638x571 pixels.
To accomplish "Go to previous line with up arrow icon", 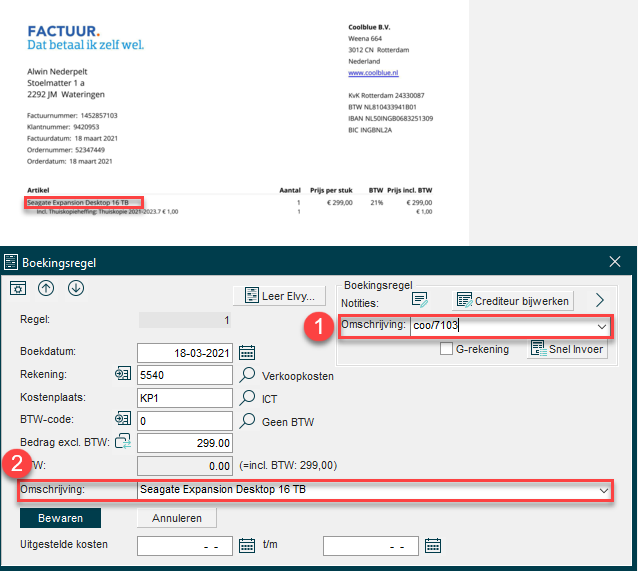I will [x=46, y=288].
